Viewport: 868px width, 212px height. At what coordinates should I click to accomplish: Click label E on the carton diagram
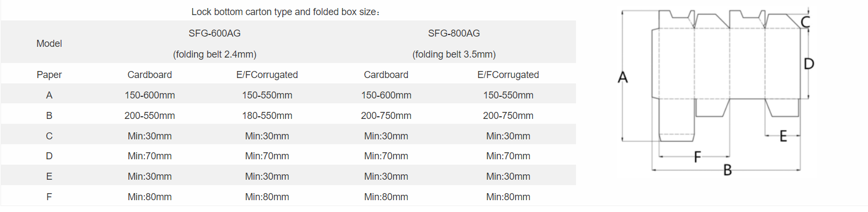pyautogui.click(x=783, y=136)
